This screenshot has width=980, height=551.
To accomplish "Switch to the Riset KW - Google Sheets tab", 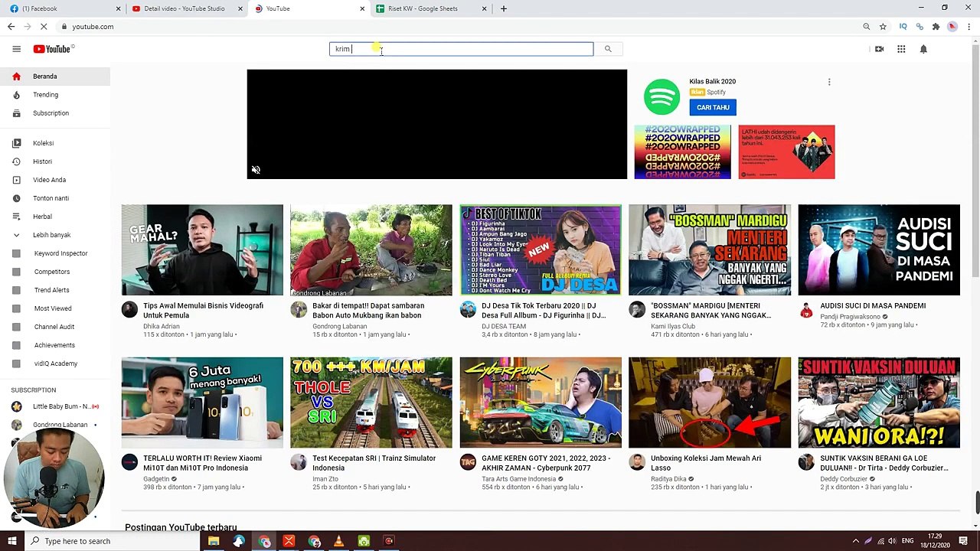I will 430,8.
